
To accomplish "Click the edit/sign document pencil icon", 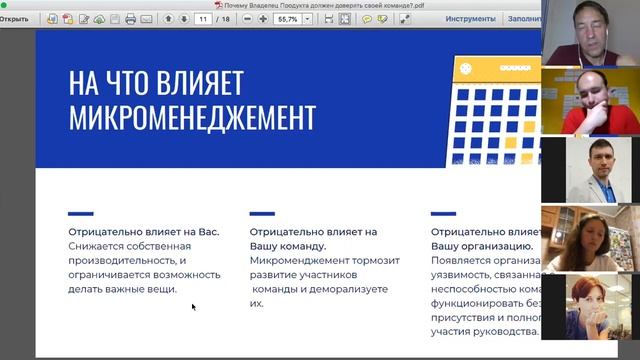I will tap(84, 19).
